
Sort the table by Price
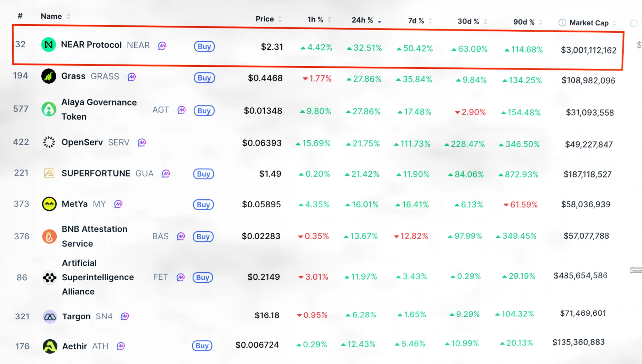pos(268,19)
